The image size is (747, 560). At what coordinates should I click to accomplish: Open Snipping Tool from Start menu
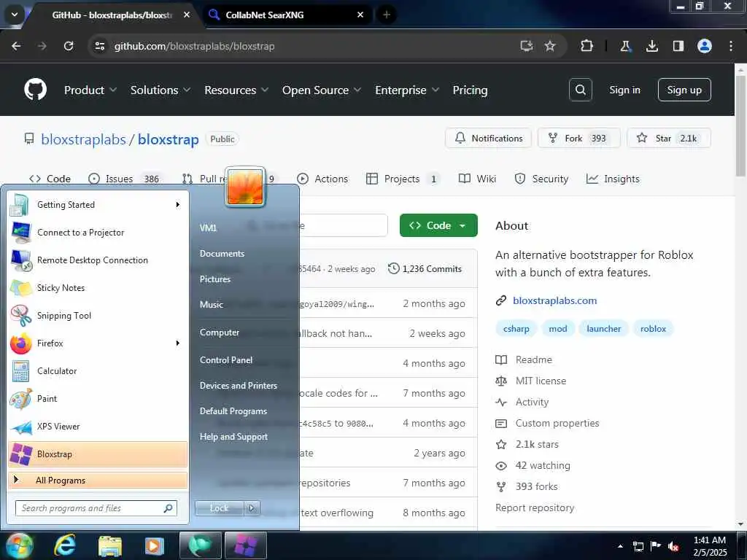(98, 315)
